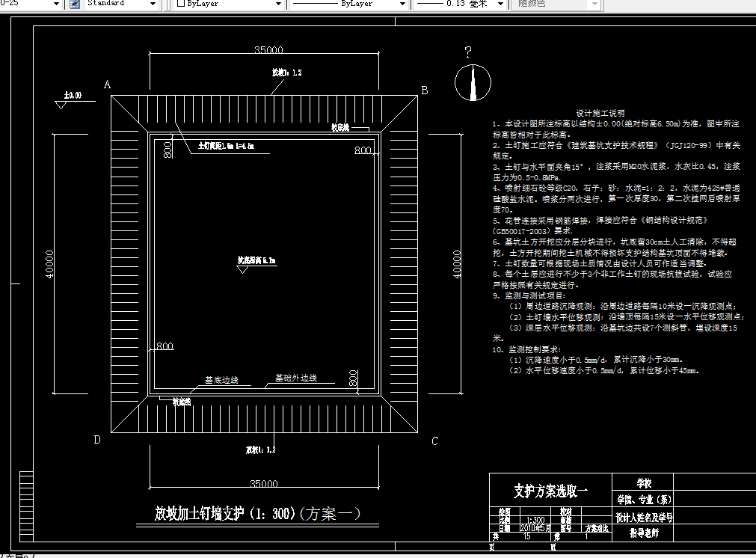This screenshot has width=756, height=558.
Task: Select sub-note (2)水平位移速度小于0.5mm/d
Action: 604,370
